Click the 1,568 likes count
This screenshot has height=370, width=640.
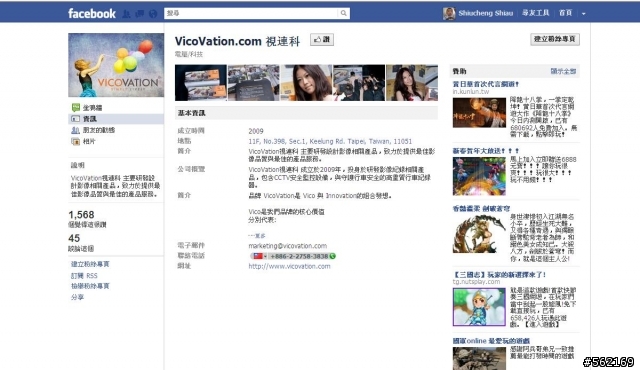tap(81, 215)
